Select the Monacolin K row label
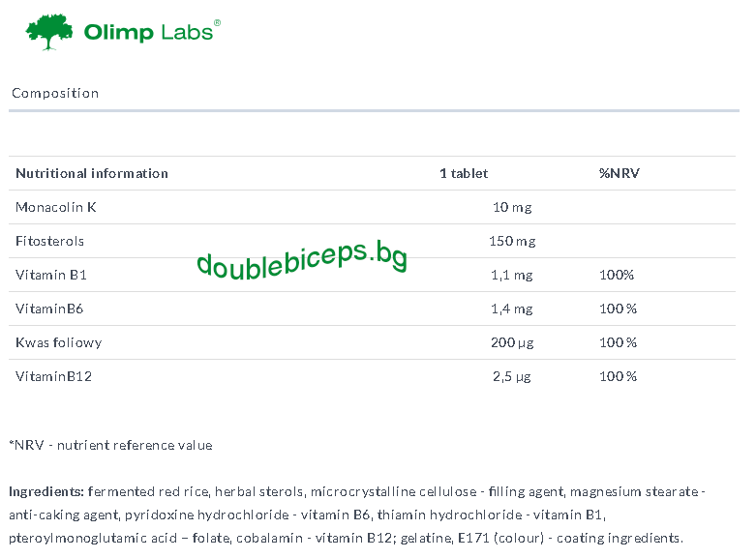Screen dimensions: 756x559 point(56,207)
